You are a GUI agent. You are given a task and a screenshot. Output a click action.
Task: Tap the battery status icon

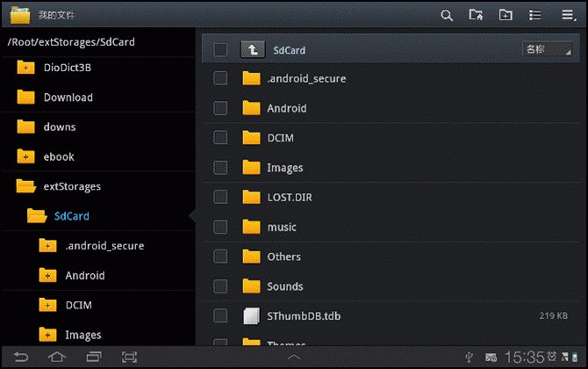click(575, 357)
